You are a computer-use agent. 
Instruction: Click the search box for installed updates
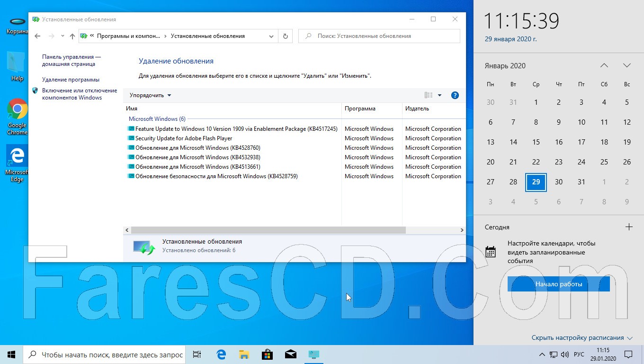coord(379,36)
